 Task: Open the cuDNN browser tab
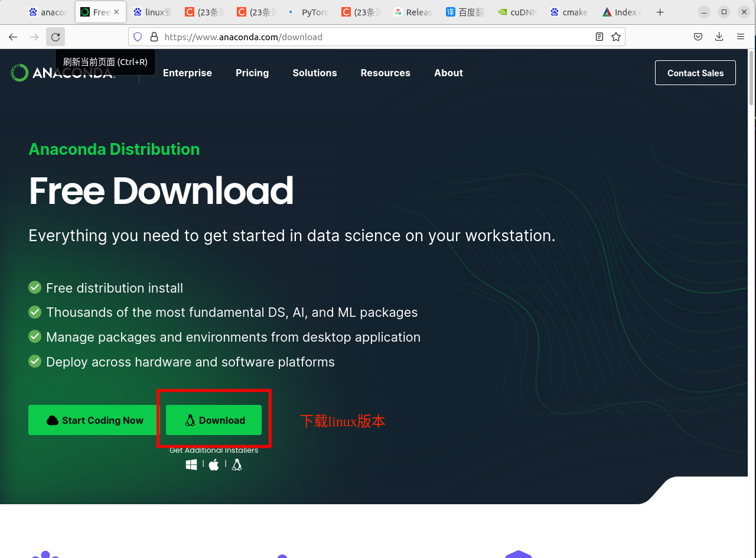click(517, 12)
